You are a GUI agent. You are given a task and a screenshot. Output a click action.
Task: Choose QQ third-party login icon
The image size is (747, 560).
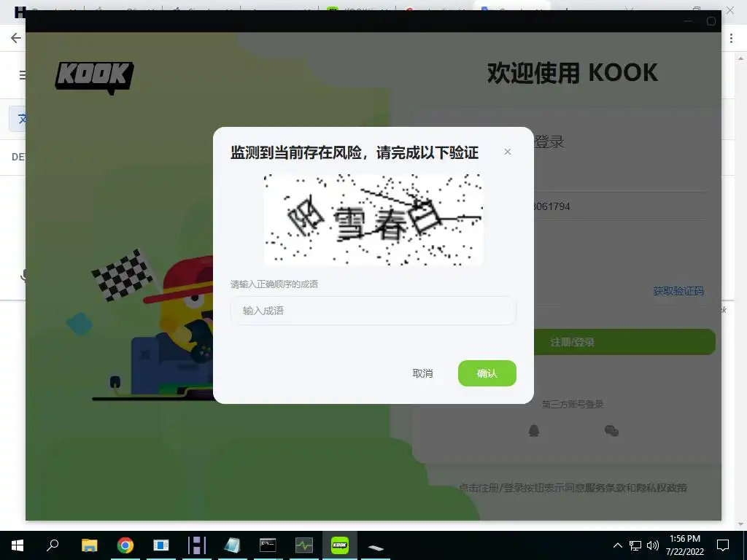(533, 431)
